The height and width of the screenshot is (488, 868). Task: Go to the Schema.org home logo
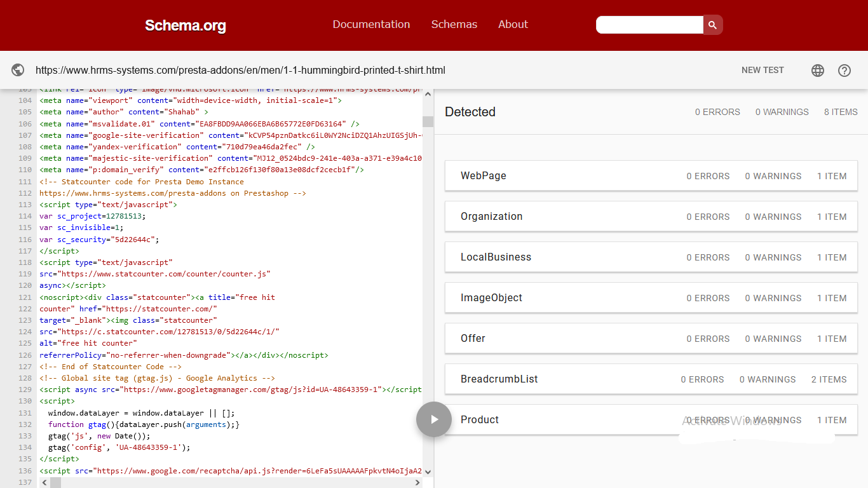point(186,25)
